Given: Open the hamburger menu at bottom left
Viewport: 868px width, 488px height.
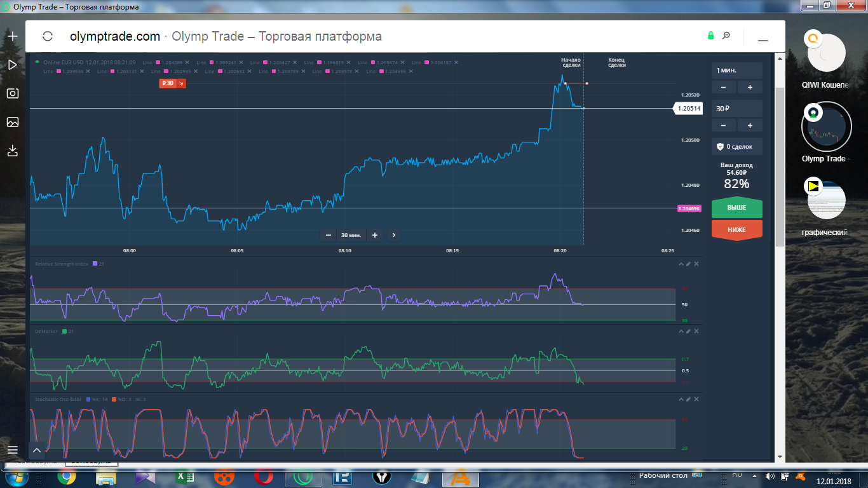Looking at the screenshot, I should point(12,450).
